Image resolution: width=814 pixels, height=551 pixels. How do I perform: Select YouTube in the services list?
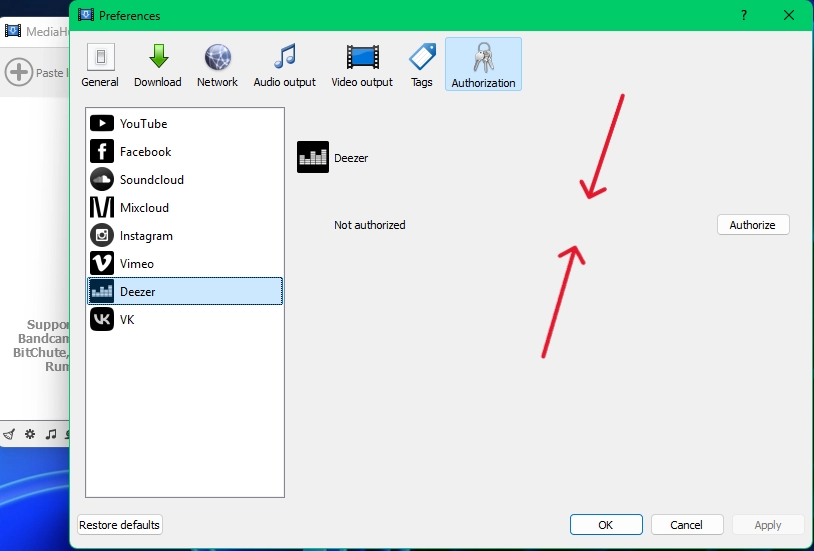point(143,124)
